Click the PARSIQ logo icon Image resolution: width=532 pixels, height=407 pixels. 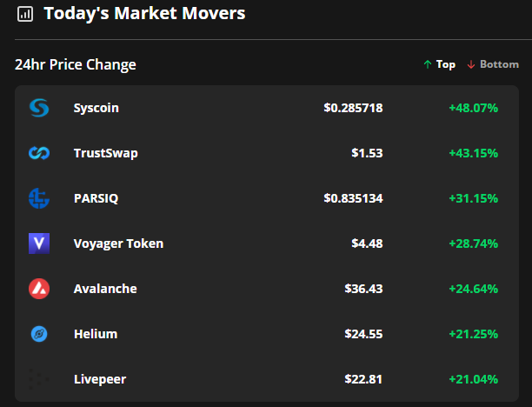(x=39, y=198)
